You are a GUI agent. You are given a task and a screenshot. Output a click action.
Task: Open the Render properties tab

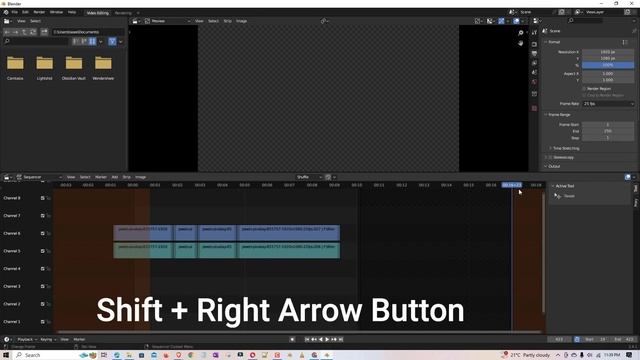click(534, 44)
